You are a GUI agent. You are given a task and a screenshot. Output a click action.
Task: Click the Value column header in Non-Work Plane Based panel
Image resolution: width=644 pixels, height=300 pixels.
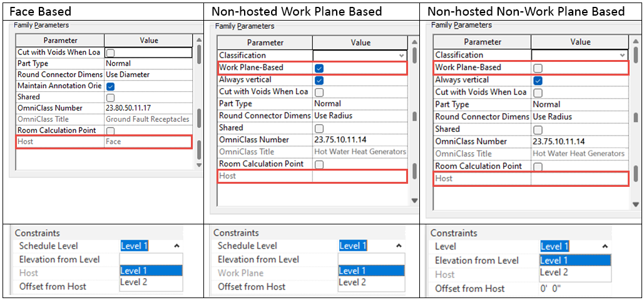[x=579, y=42]
